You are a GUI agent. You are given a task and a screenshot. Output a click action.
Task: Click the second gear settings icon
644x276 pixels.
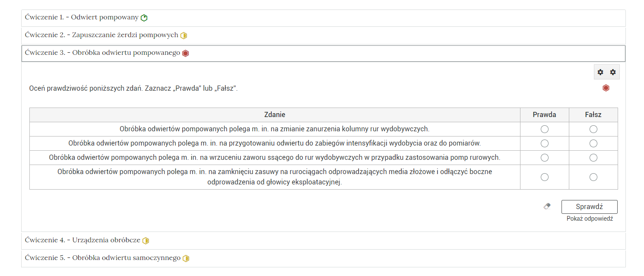coord(612,72)
